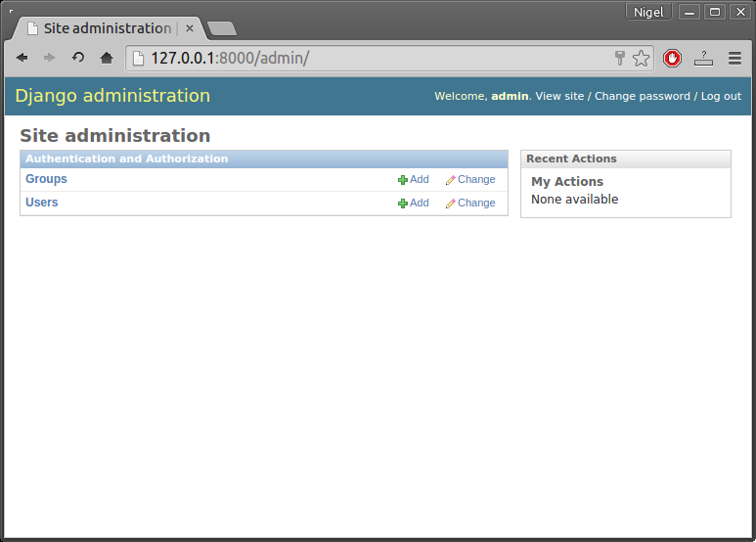Viewport: 756px width, 542px height.
Task: Click the Nigel profile button in title bar
Action: click(x=648, y=12)
